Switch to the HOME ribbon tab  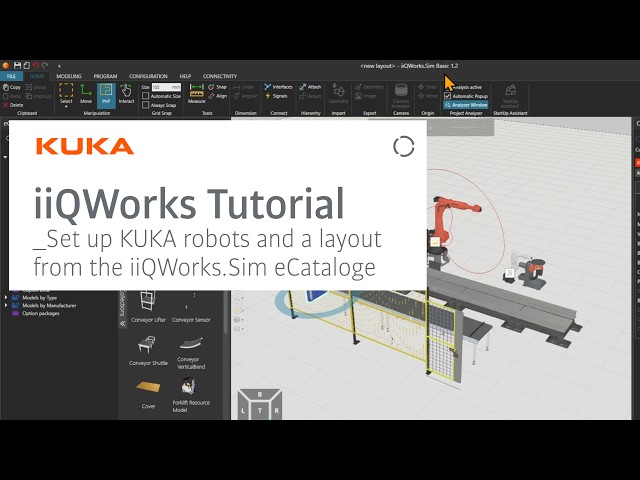click(37, 76)
